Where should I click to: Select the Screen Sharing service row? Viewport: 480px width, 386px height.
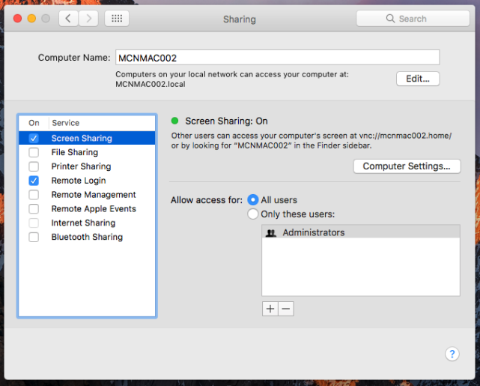click(x=87, y=138)
